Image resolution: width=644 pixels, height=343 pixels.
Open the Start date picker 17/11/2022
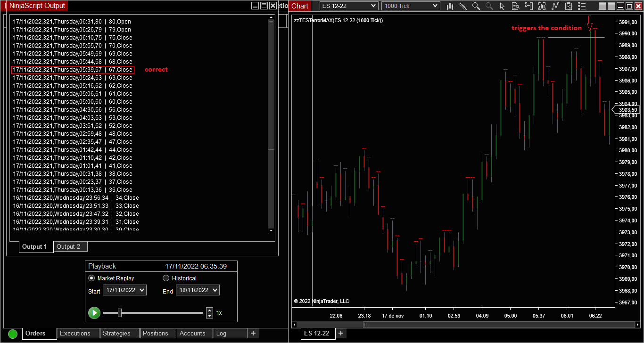pos(124,290)
